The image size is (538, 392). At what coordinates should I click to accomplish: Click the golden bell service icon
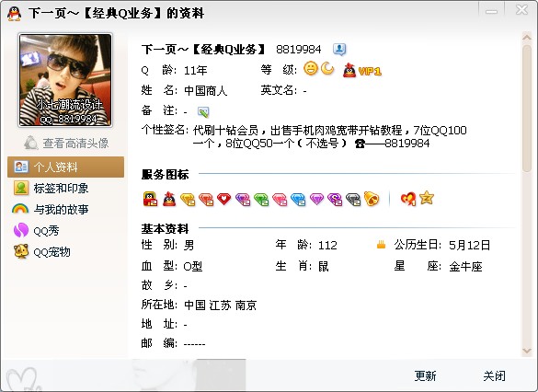click(x=372, y=199)
